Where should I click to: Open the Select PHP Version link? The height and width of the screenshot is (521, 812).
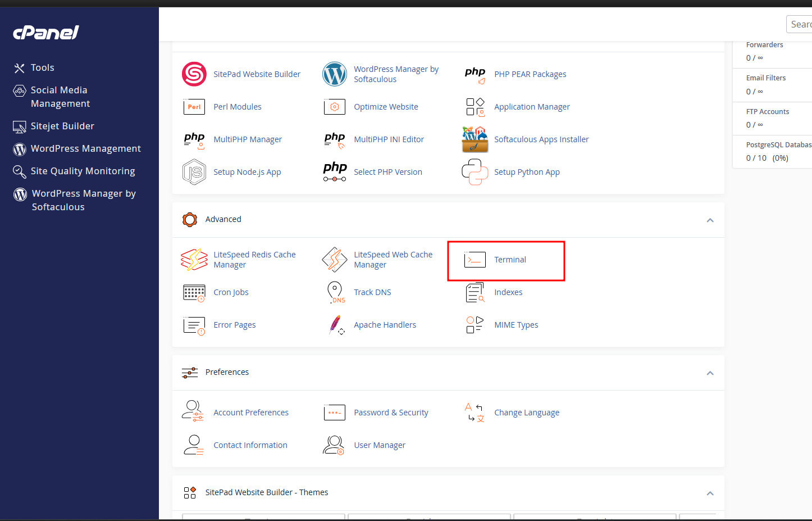point(388,172)
